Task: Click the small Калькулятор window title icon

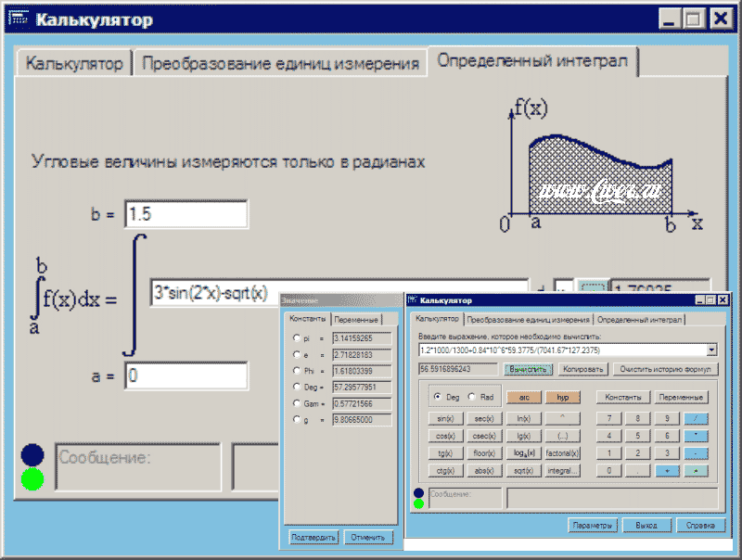Action: tap(413, 299)
